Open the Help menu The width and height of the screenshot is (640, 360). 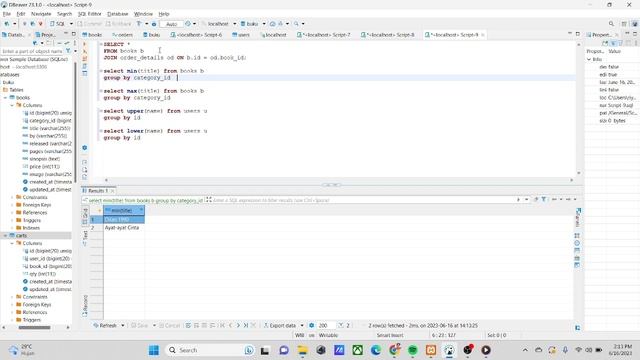pyautogui.click(x=164, y=14)
